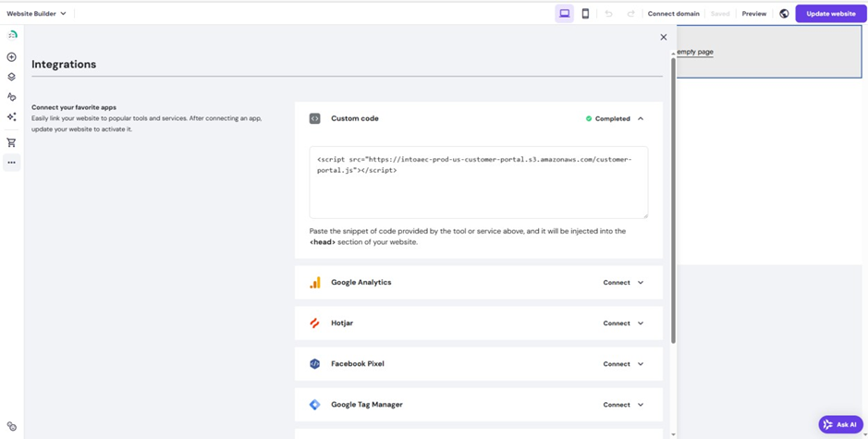Click the Google Tag Manager diamond icon
Screen dimensions: 868x439
click(314, 405)
